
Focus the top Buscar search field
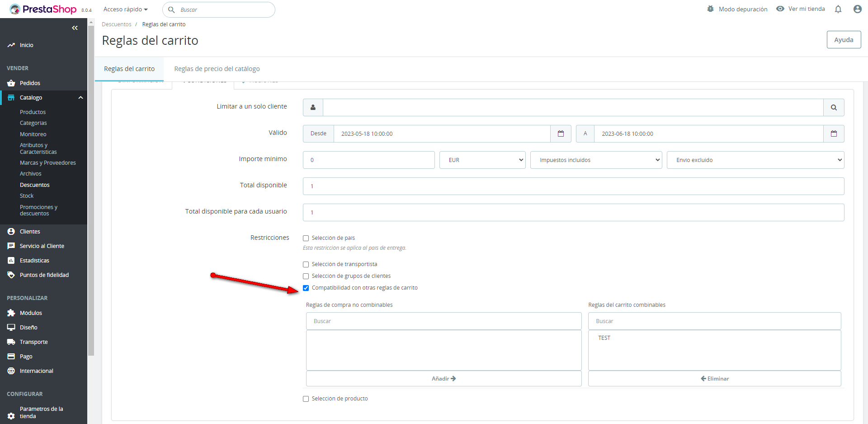point(219,10)
